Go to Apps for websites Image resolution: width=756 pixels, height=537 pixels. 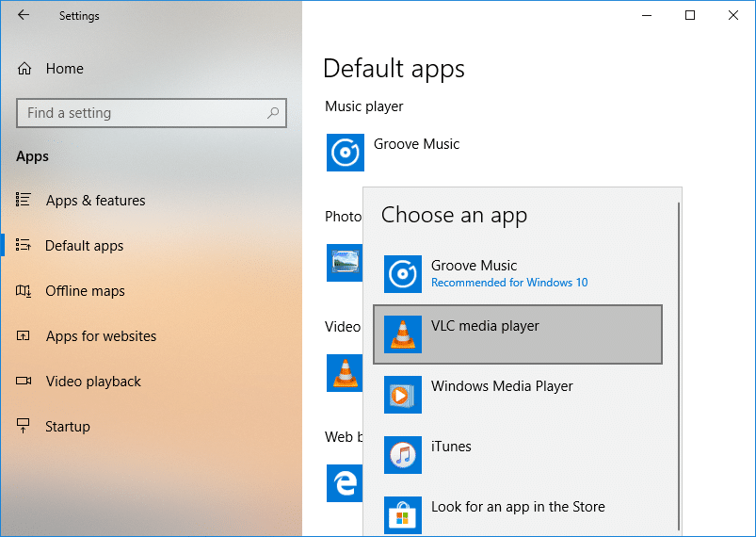tap(101, 336)
